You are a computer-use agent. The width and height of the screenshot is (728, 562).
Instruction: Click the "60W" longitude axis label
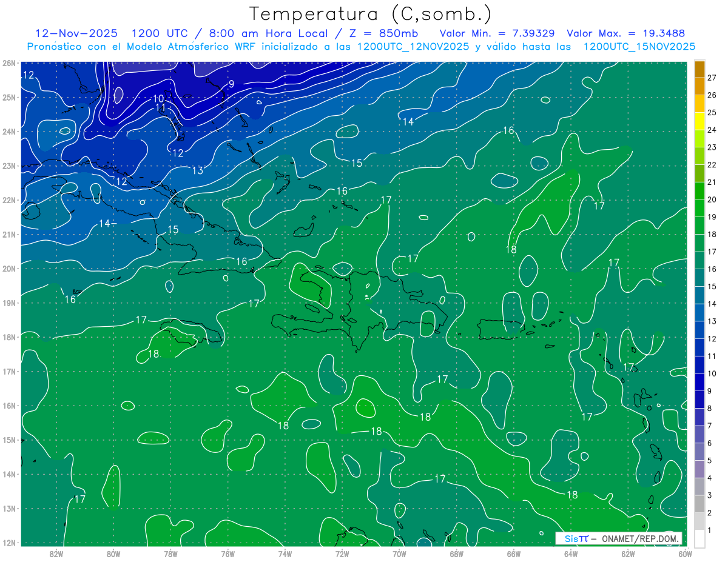tap(685, 554)
